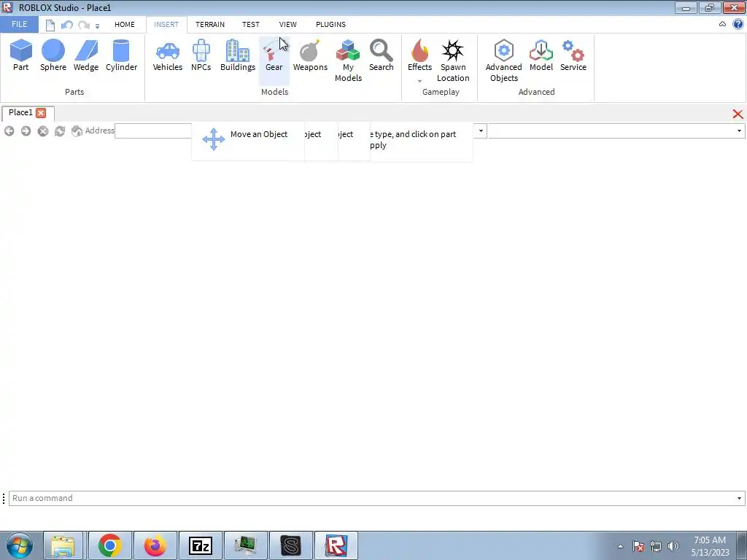The width and height of the screenshot is (747, 560).
Task: Open the address bar dropdown arrow
Action: tap(481, 131)
